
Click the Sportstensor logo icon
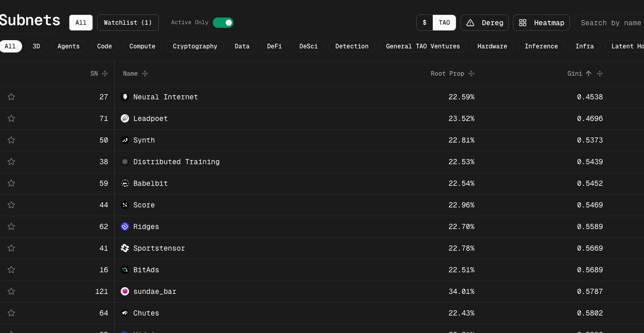(124, 248)
